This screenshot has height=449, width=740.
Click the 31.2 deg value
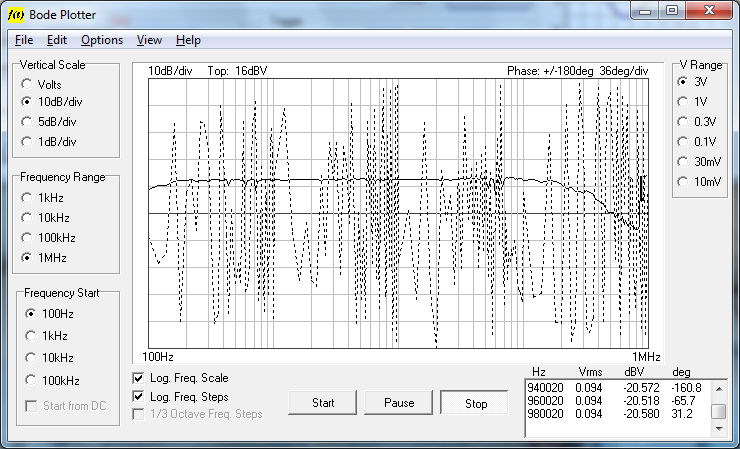pyautogui.click(x=682, y=414)
